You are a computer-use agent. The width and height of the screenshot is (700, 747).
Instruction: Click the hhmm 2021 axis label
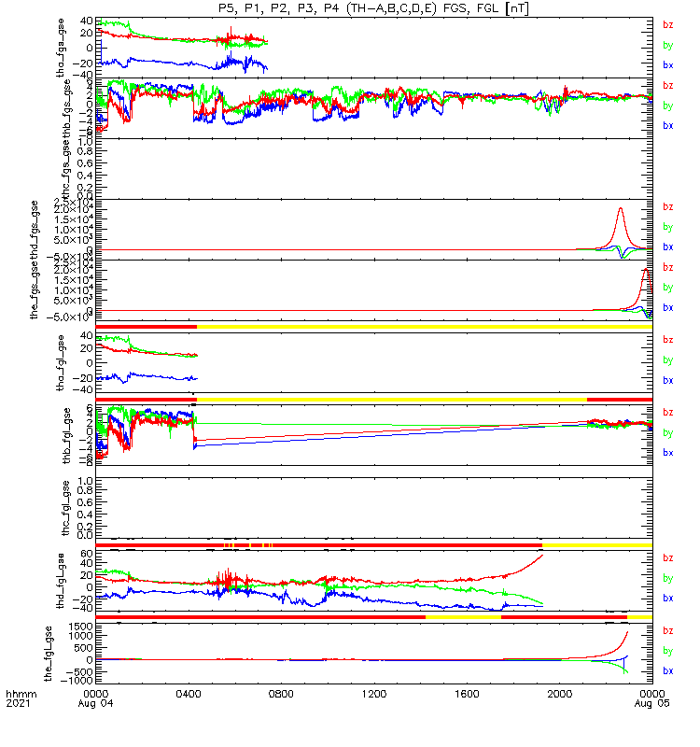[x=21, y=698]
